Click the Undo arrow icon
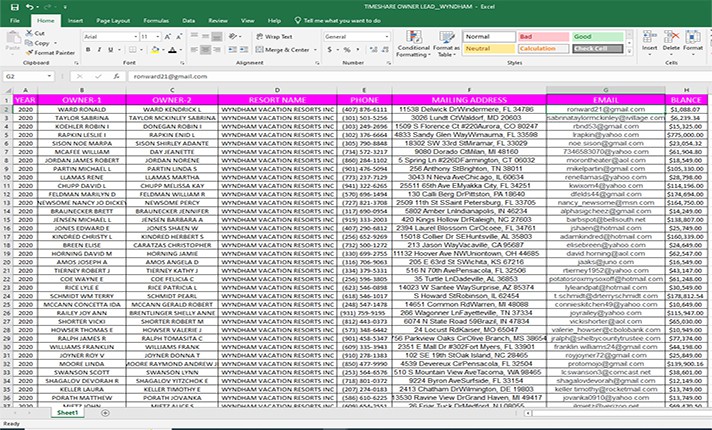The width and height of the screenshot is (712, 430). (29, 7)
